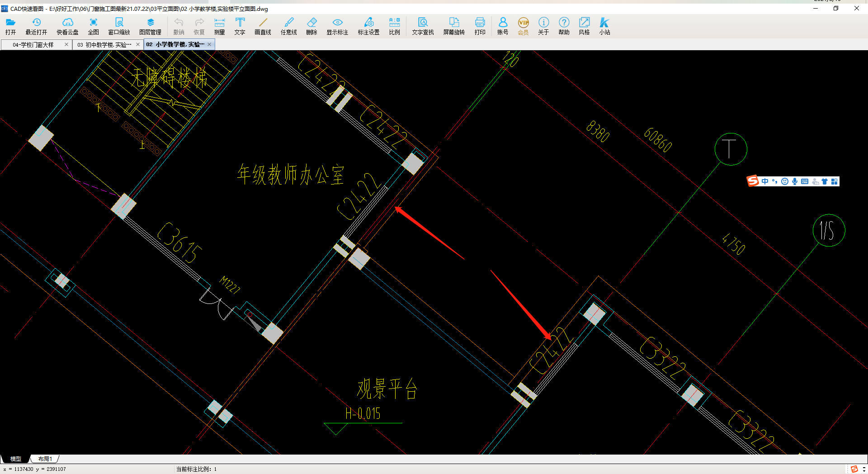Select the 测量 measure tool
The image size is (868, 474).
pyautogui.click(x=219, y=26)
